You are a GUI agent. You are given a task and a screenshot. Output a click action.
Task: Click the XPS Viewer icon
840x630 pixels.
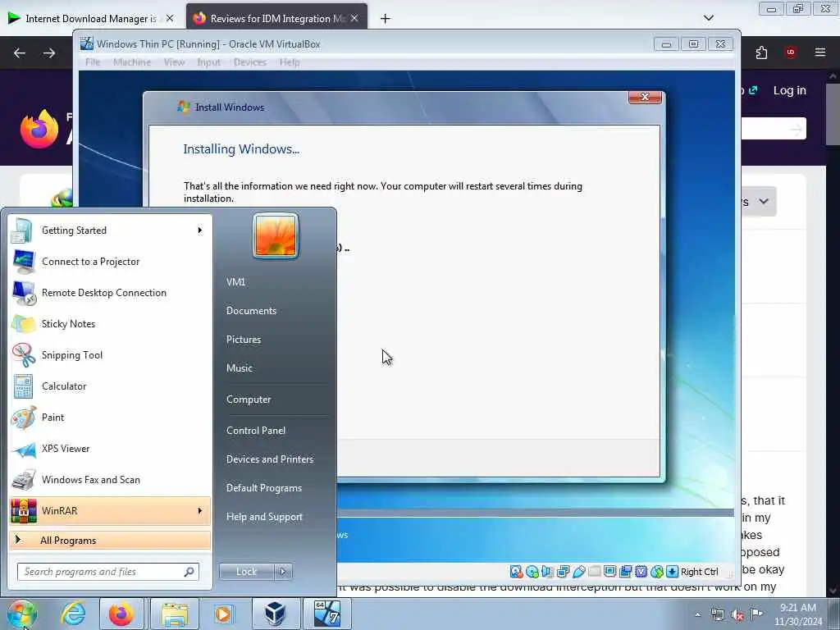coord(24,449)
